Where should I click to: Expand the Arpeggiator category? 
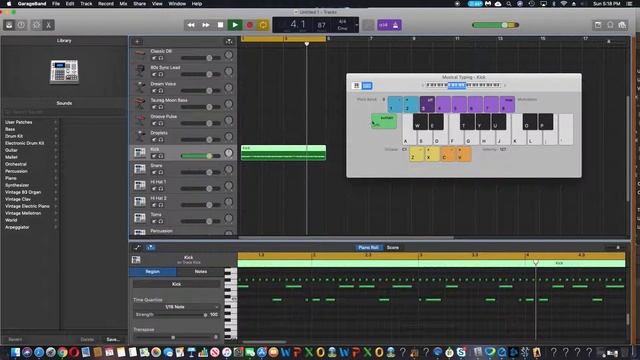(x=56, y=227)
